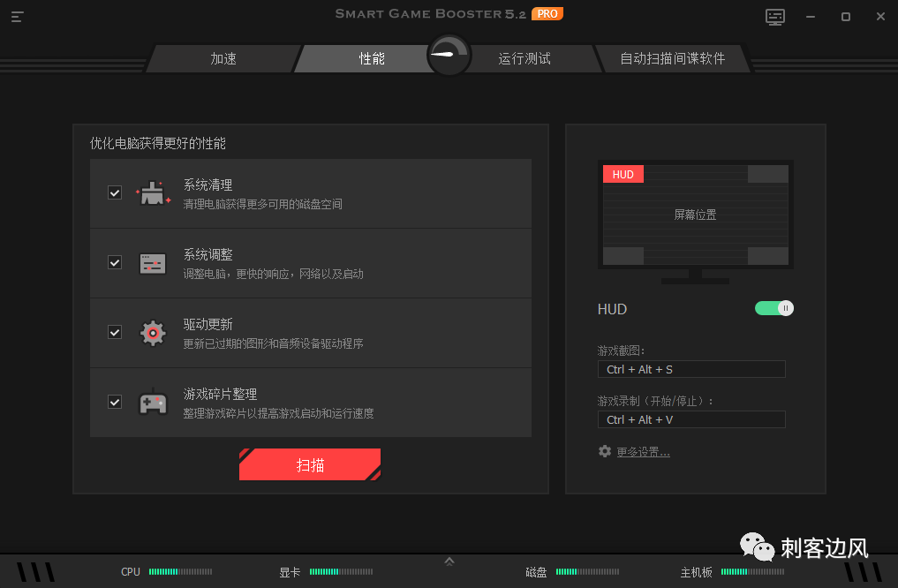898x588 pixels.
Task: Open the 运行测试 tab
Action: point(524,58)
